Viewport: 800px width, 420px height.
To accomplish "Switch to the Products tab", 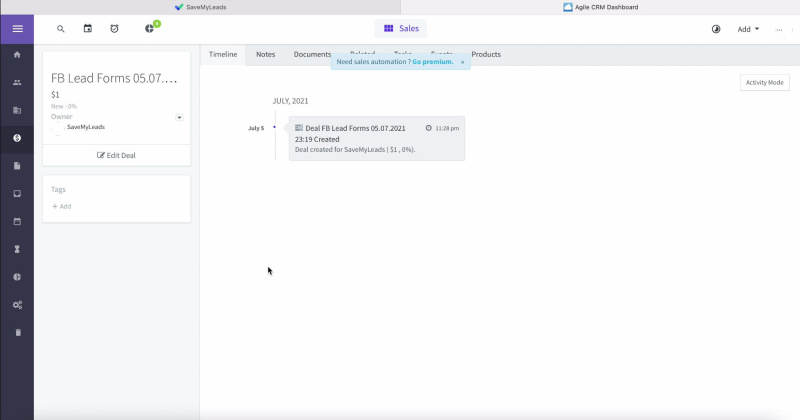I will coord(486,54).
